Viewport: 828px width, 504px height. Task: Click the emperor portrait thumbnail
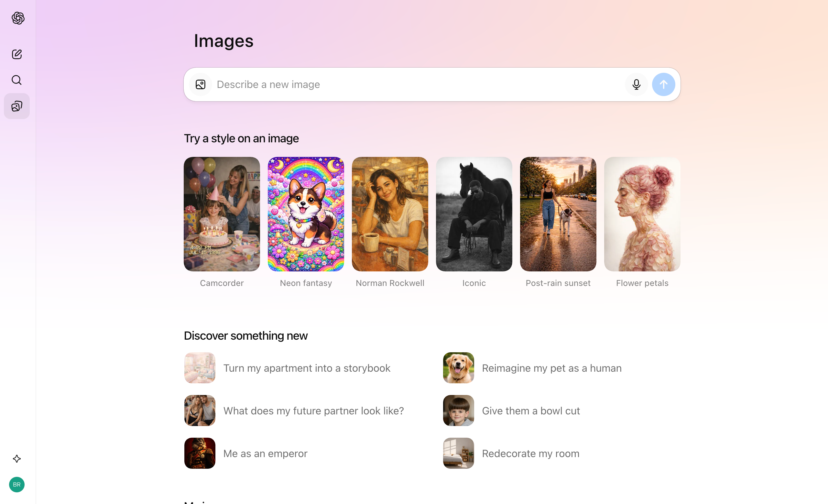click(200, 453)
